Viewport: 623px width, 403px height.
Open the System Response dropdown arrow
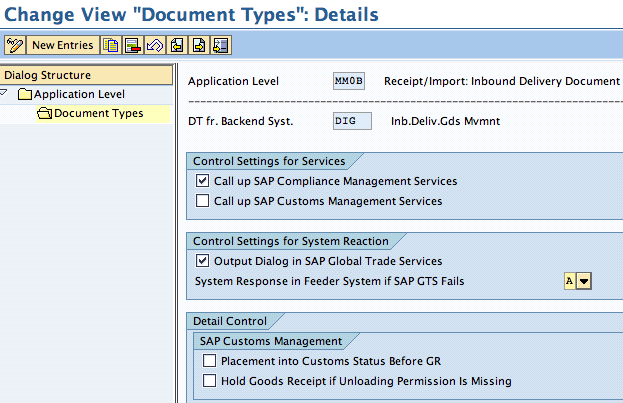[x=584, y=282]
